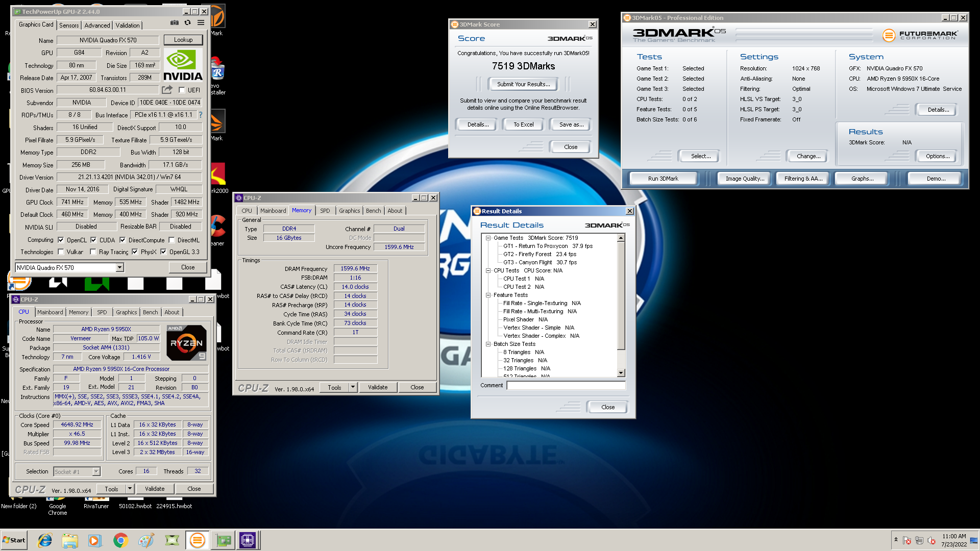Viewport: 980px width, 551px height.
Task: Open Windows Explorer folder from the taskbar
Action: pyautogui.click(x=70, y=540)
